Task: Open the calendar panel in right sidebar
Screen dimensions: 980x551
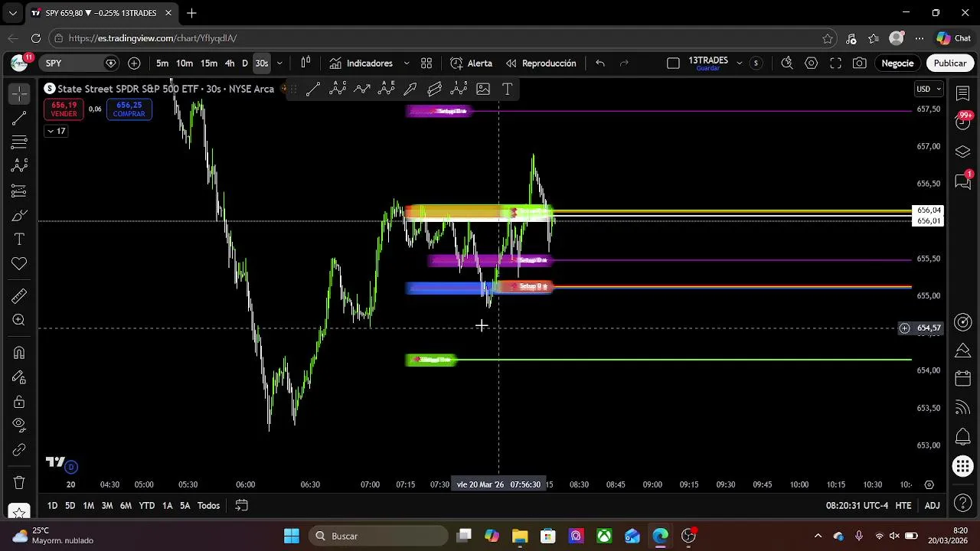Action: point(963,380)
